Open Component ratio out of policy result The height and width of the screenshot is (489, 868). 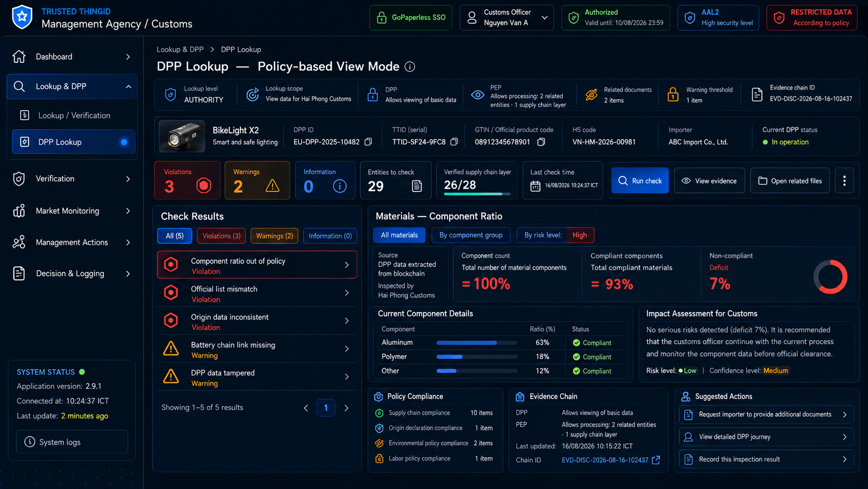257,265
